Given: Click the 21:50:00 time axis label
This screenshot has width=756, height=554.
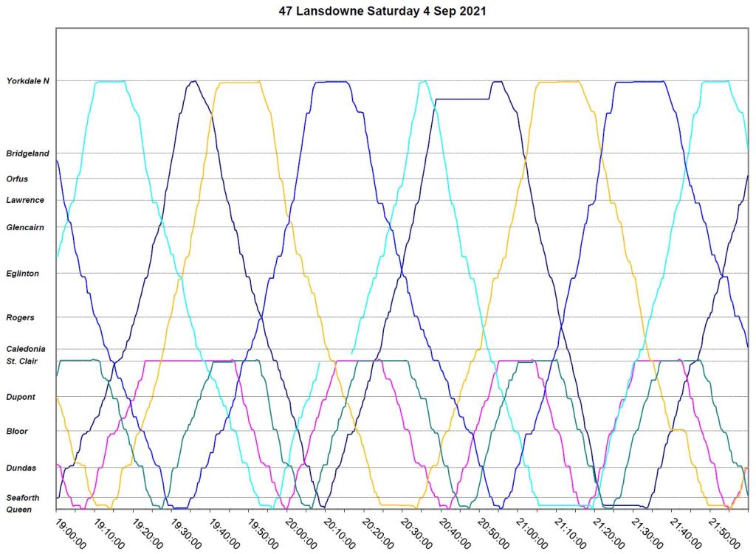Looking at the screenshot, I should (724, 532).
